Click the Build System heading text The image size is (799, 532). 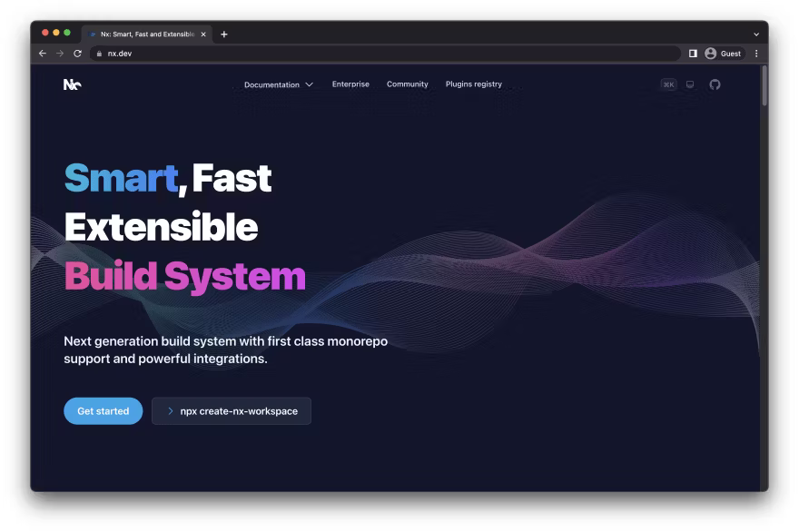click(184, 277)
